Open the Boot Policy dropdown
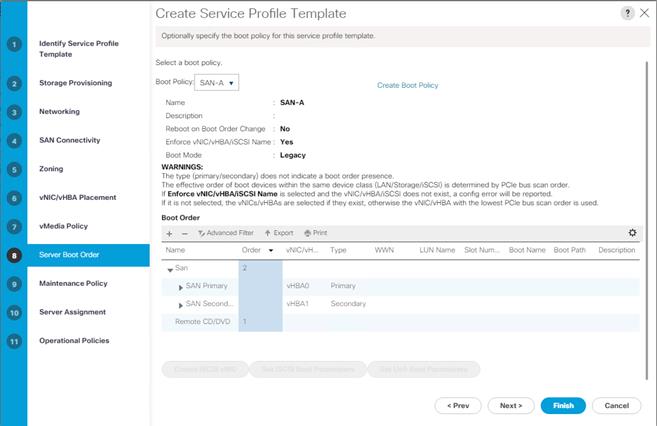Viewport: 657px width, 426px height. click(x=216, y=83)
